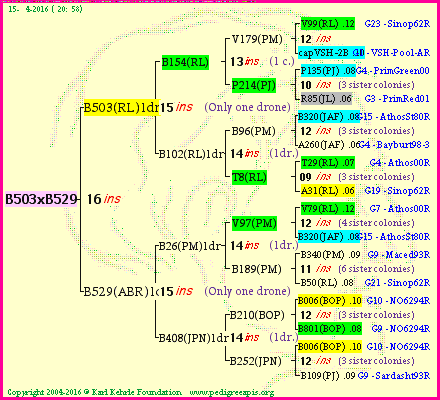
Task: Click B50(RL) .08 entry
Action: [x=327, y=283]
